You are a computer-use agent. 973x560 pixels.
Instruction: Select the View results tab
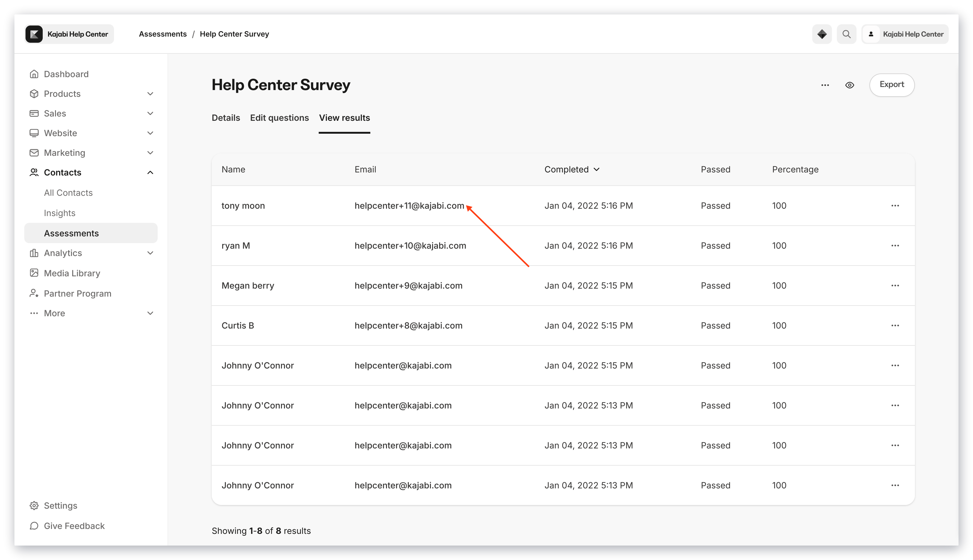click(344, 118)
